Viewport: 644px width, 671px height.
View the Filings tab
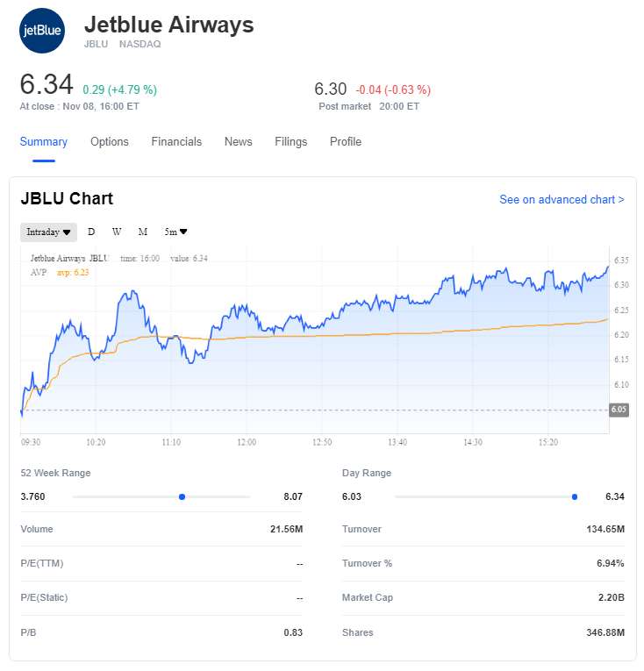pyautogui.click(x=290, y=142)
